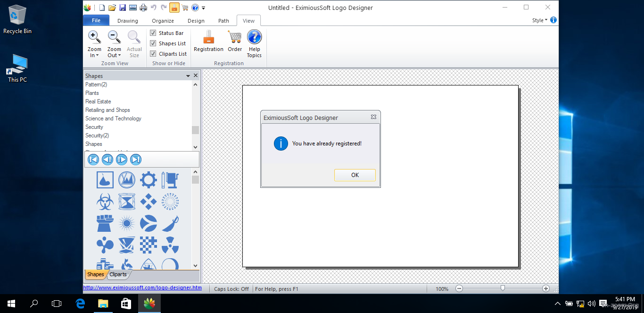Select the raised fist tower shape
Viewport: 644px width, 313px height.
[x=105, y=223]
